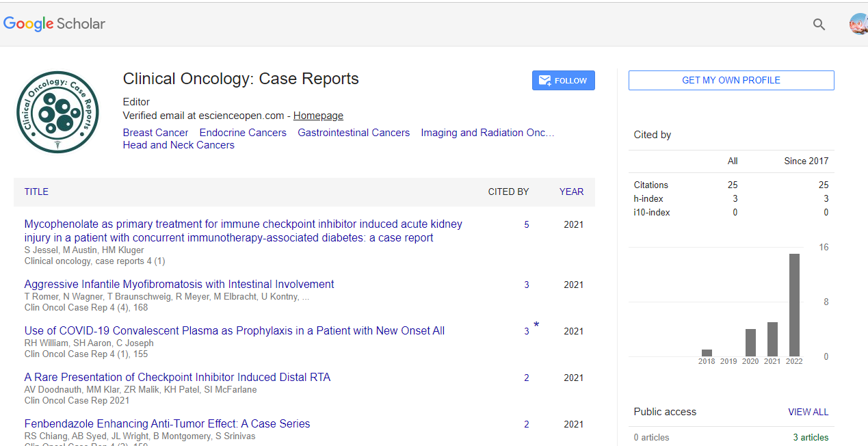Image resolution: width=868 pixels, height=446 pixels.
Task: View citations count for Infantile Myofibromatosis article
Action: (x=527, y=285)
